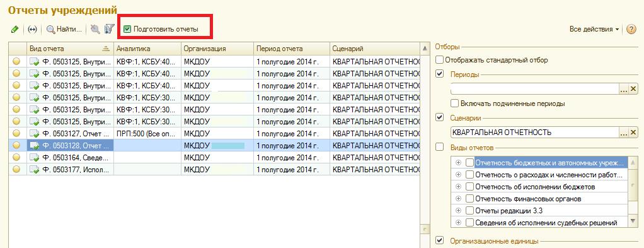Click yellow status circle of Ф. 0503128 row

pos(17,145)
